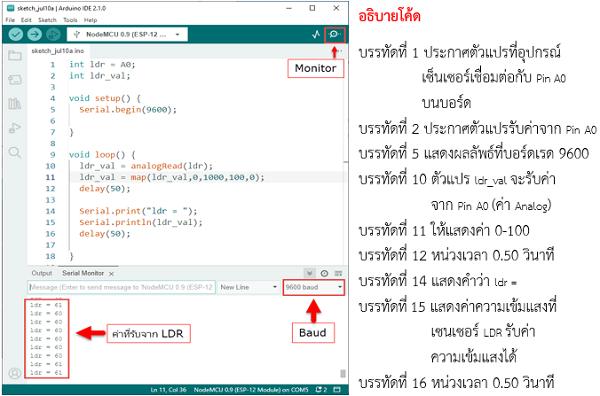Open the Debug sidebar panel icon

pyautogui.click(x=15, y=128)
